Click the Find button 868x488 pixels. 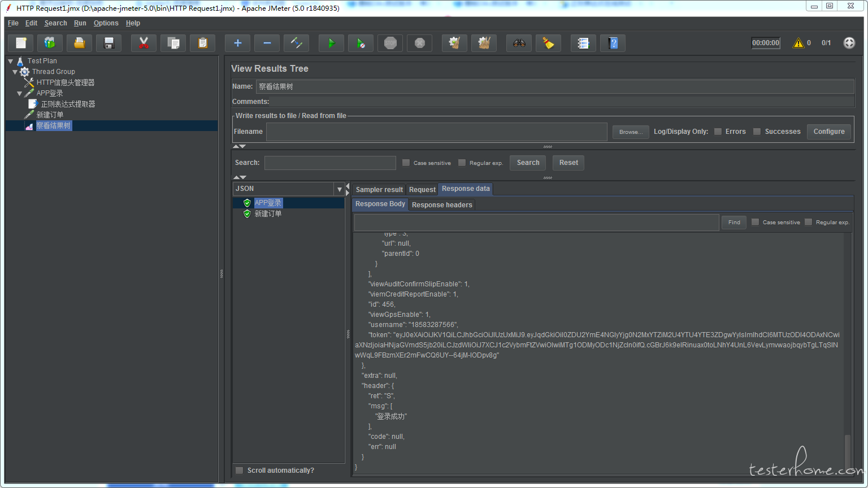[x=734, y=223]
